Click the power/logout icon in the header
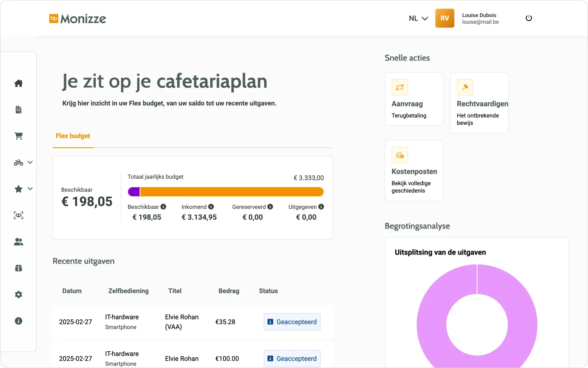This screenshot has height=368, width=588. pyautogui.click(x=528, y=18)
